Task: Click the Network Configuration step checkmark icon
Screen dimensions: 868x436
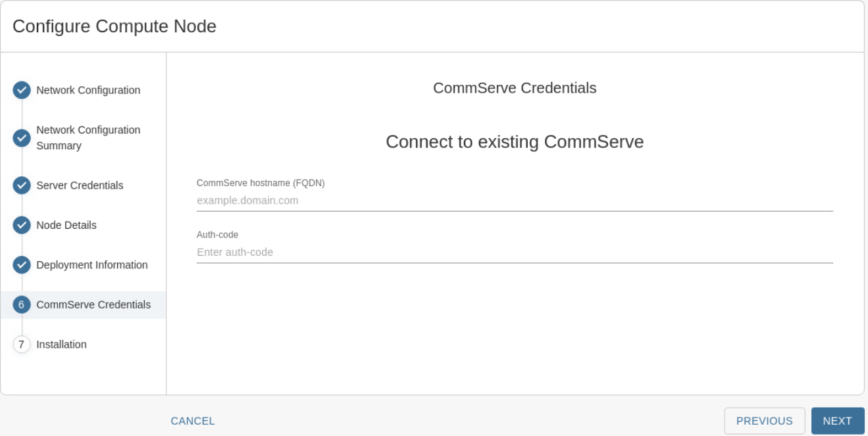Action: tap(22, 90)
